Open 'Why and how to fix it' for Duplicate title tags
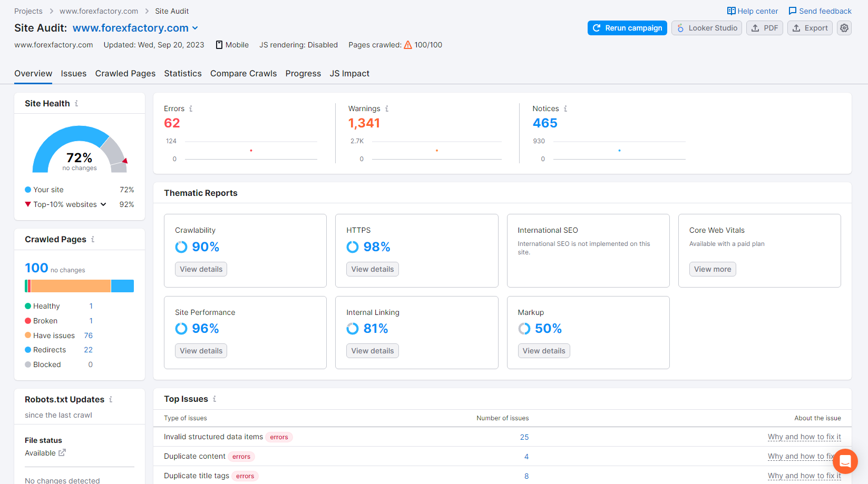Image resolution: width=868 pixels, height=484 pixels. pos(804,476)
